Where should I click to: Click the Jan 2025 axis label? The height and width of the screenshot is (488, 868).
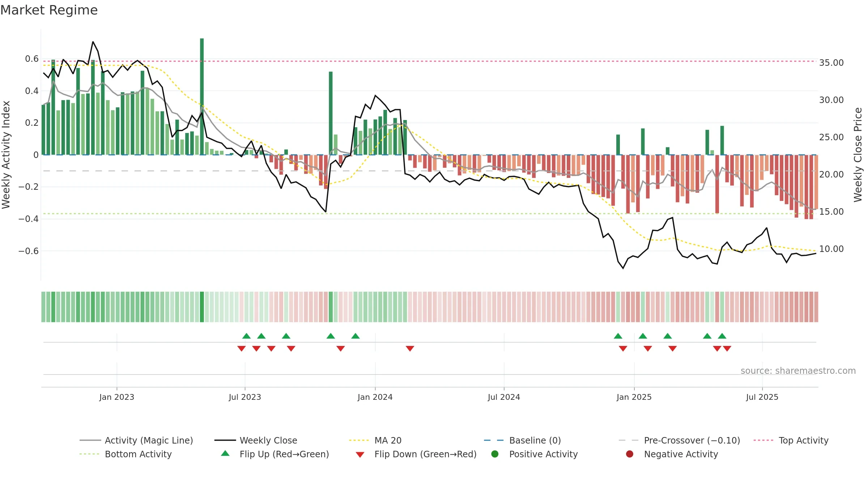click(x=634, y=397)
